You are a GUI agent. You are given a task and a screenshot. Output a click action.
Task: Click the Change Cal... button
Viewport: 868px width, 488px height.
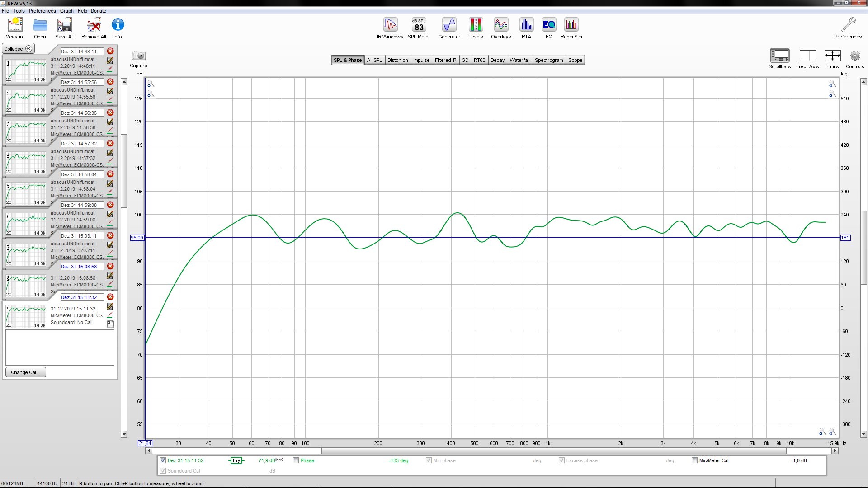pos(25,372)
